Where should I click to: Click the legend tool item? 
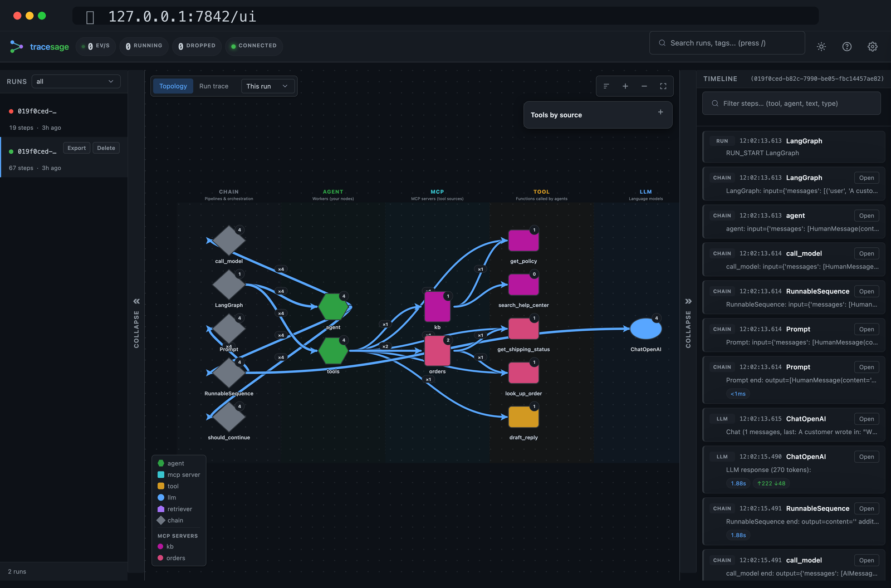168,486
